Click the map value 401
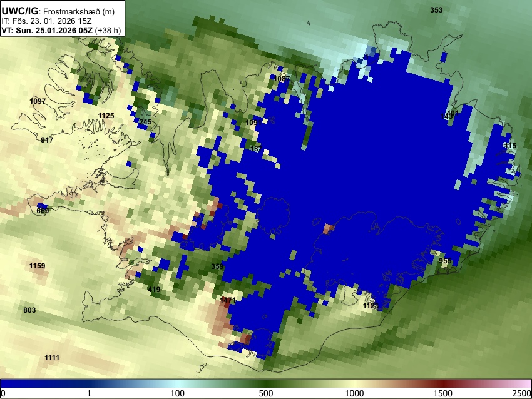 (453, 113)
